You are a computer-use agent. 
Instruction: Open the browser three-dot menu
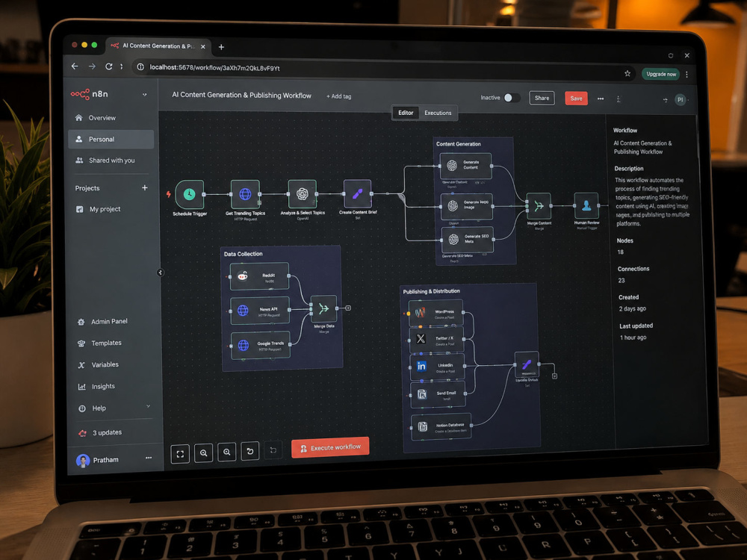click(x=686, y=74)
